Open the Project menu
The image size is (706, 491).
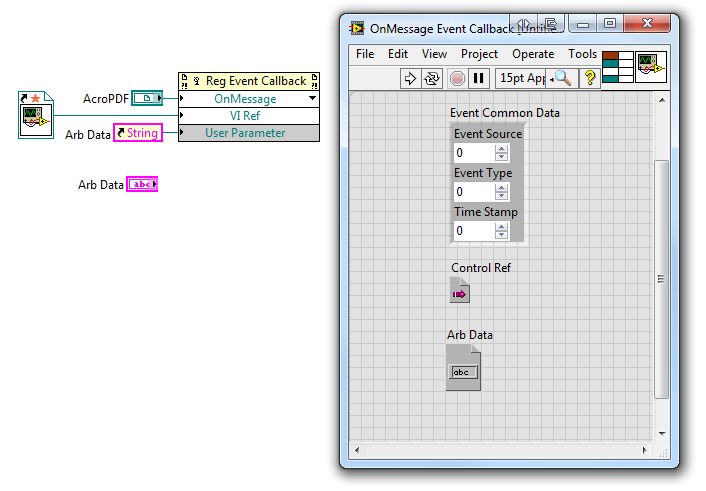[479, 54]
